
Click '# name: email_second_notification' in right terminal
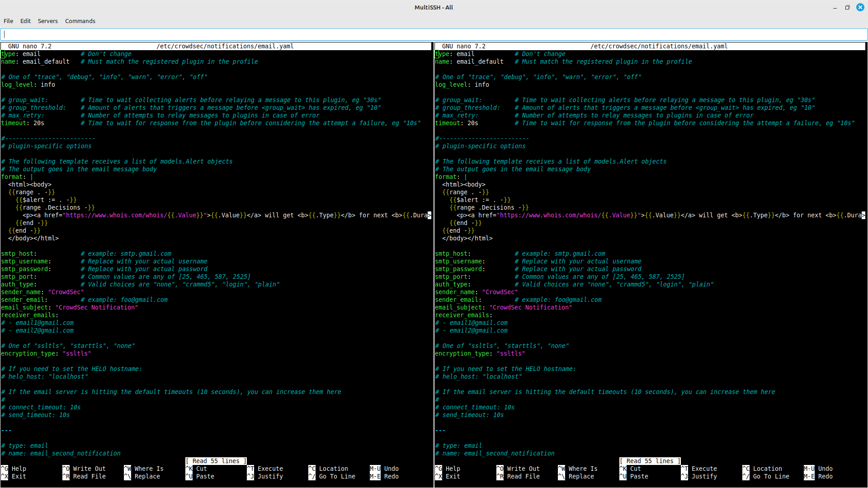click(495, 453)
